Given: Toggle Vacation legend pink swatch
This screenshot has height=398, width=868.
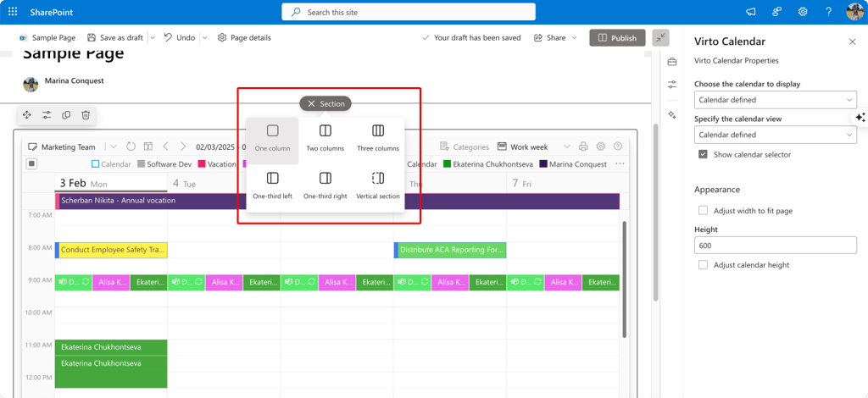Looking at the screenshot, I should [202, 164].
